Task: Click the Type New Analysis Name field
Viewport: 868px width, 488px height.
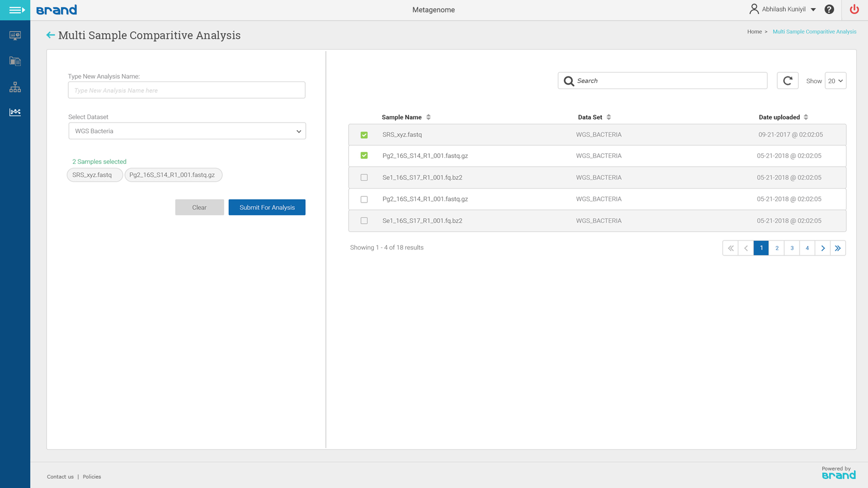Action: click(186, 90)
